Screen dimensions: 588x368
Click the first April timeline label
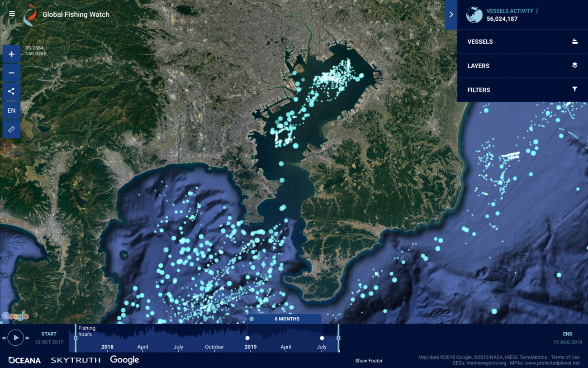point(142,347)
